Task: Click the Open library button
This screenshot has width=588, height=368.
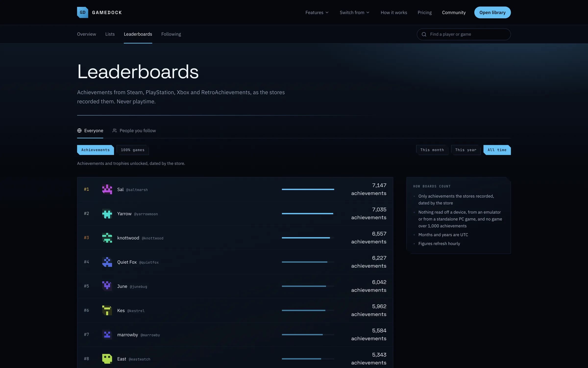Action: 492,13
